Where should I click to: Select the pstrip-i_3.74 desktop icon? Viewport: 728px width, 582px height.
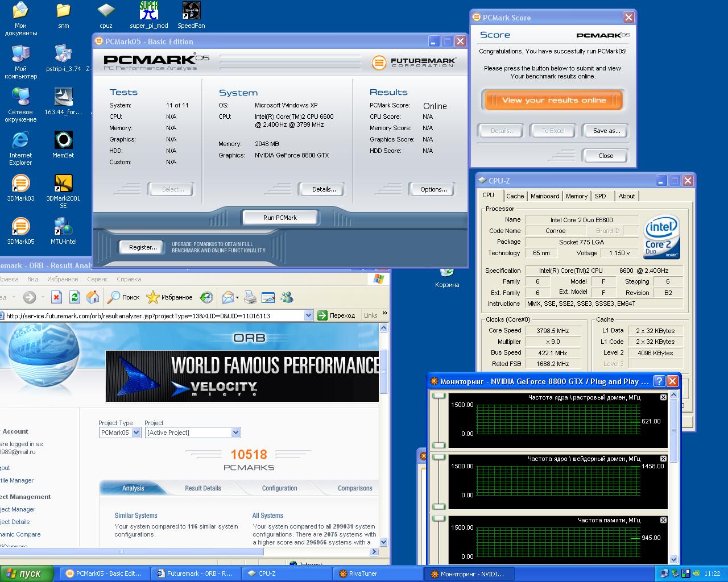[63, 59]
